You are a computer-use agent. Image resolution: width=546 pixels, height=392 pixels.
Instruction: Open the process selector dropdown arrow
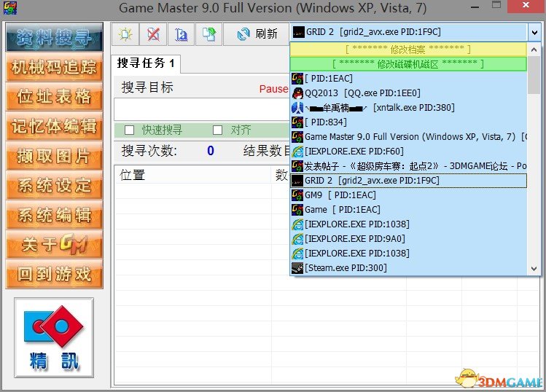534,32
